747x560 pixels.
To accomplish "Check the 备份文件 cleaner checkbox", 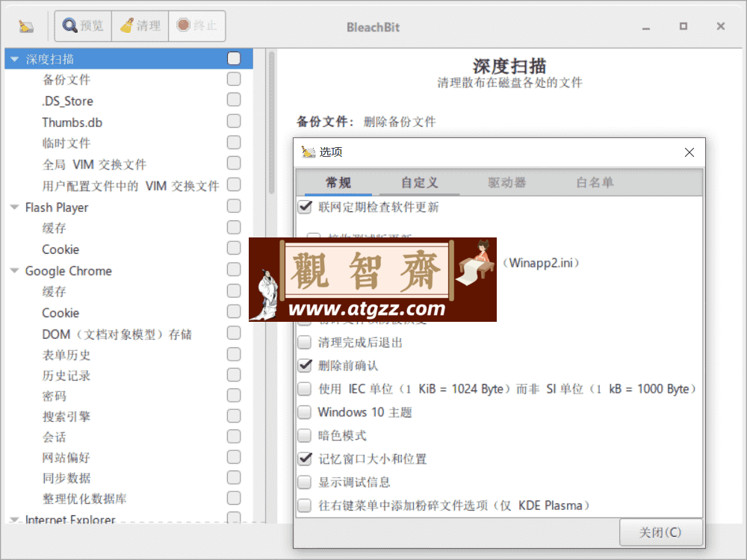I will coord(234,79).
